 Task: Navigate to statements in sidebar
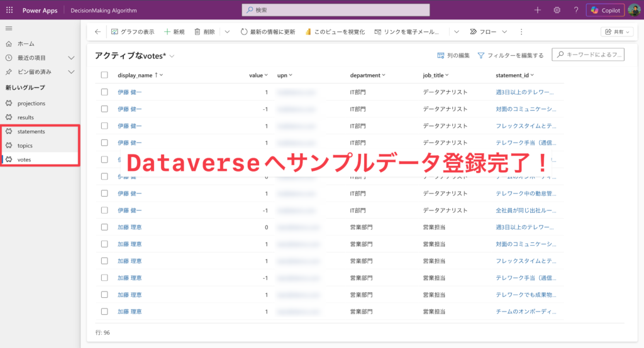(31, 131)
